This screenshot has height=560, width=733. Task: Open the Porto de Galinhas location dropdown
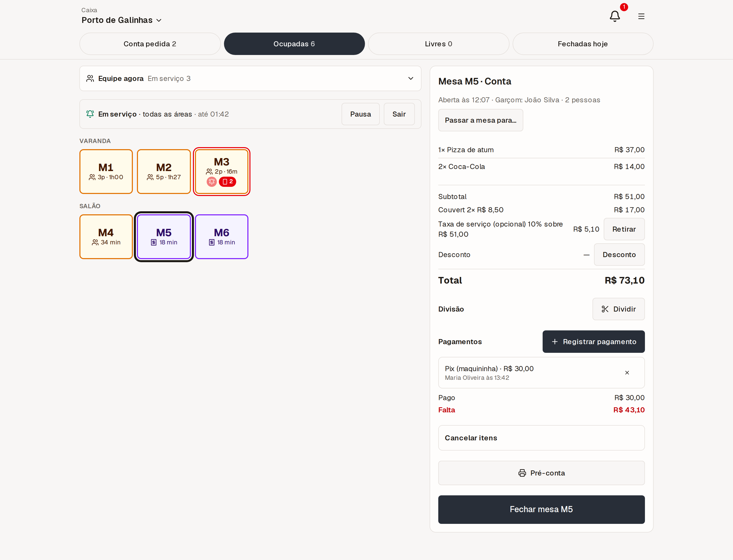(121, 20)
